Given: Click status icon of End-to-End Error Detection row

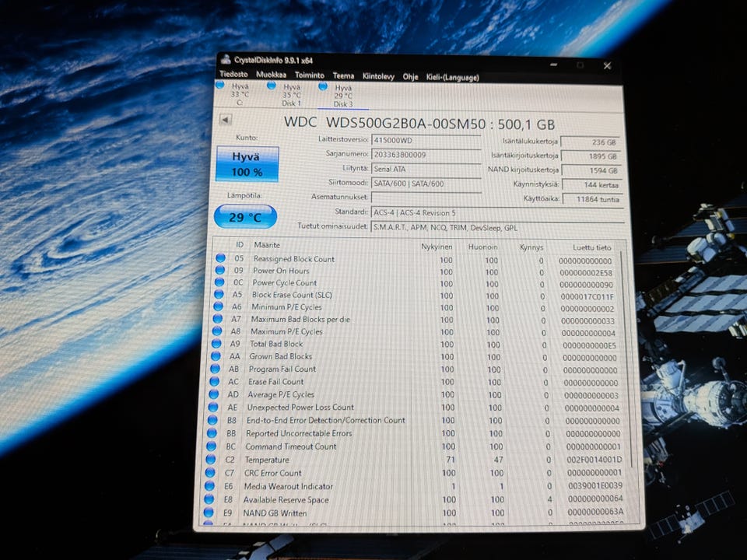Looking at the screenshot, I should coord(212,420).
